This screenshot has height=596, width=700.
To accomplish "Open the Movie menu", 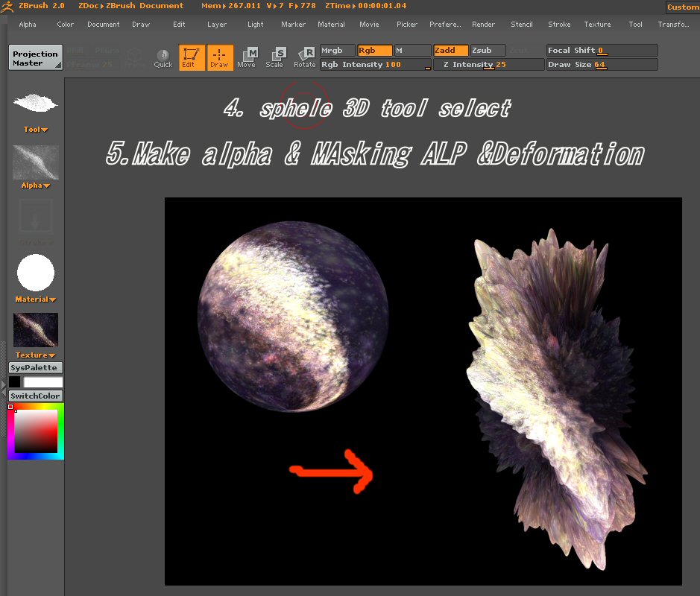I will click(369, 25).
